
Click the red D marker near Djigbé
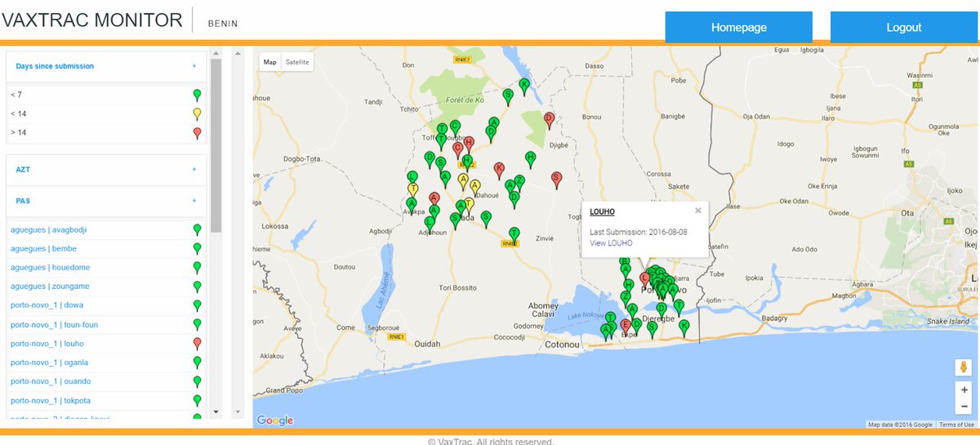coord(550,121)
